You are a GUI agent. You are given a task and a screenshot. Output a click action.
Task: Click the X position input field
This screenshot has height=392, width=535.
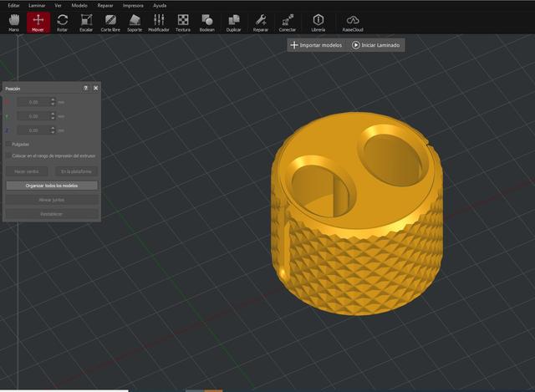point(33,102)
